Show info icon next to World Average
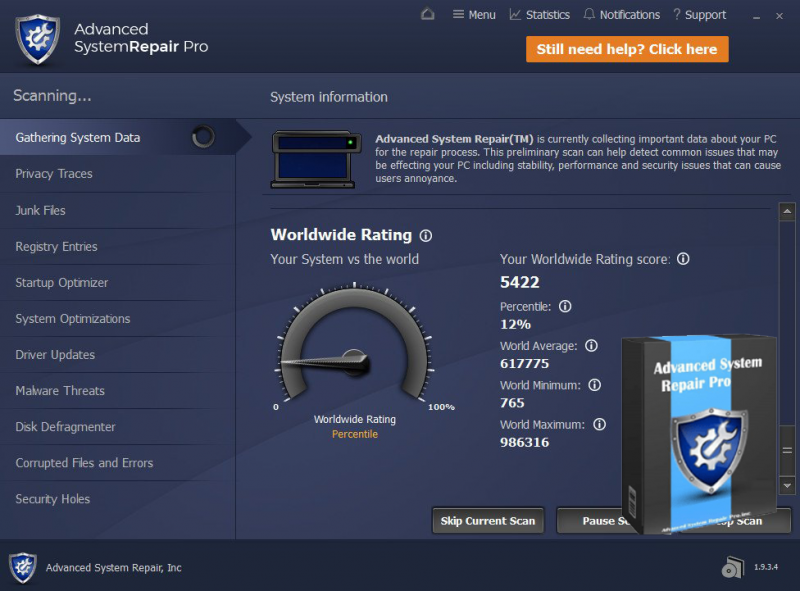 tap(591, 346)
